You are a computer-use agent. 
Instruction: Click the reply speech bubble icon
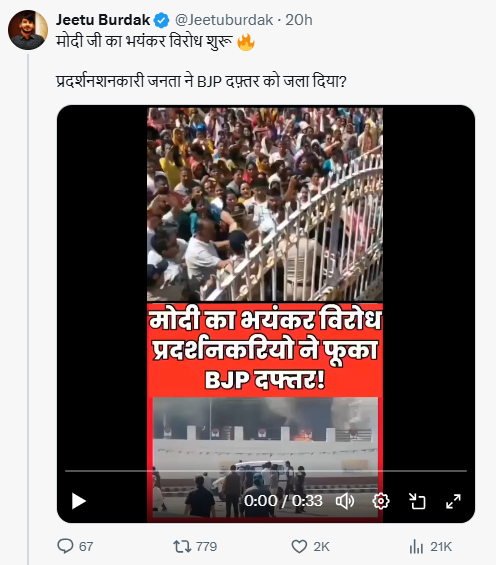pyautogui.click(x=65, y=546)
